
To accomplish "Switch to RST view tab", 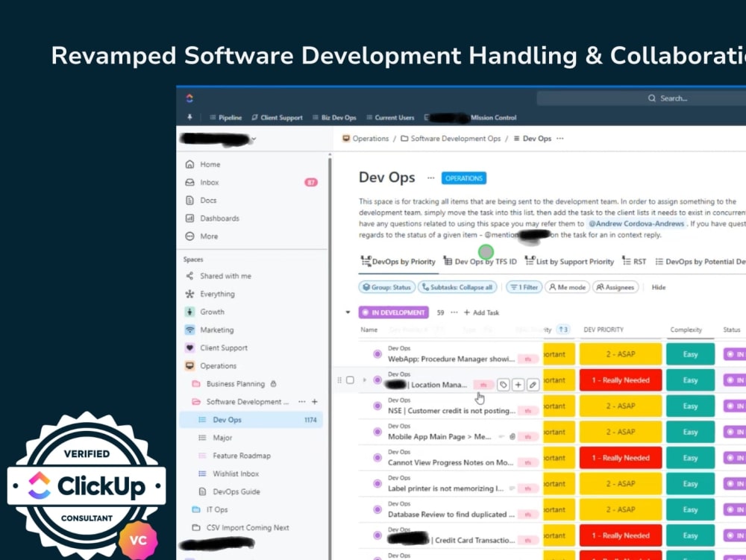I will coord(634,262).
